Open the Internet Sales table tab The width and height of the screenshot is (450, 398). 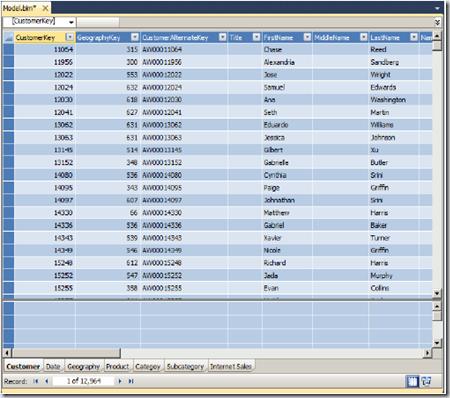(x=230, y=366)
